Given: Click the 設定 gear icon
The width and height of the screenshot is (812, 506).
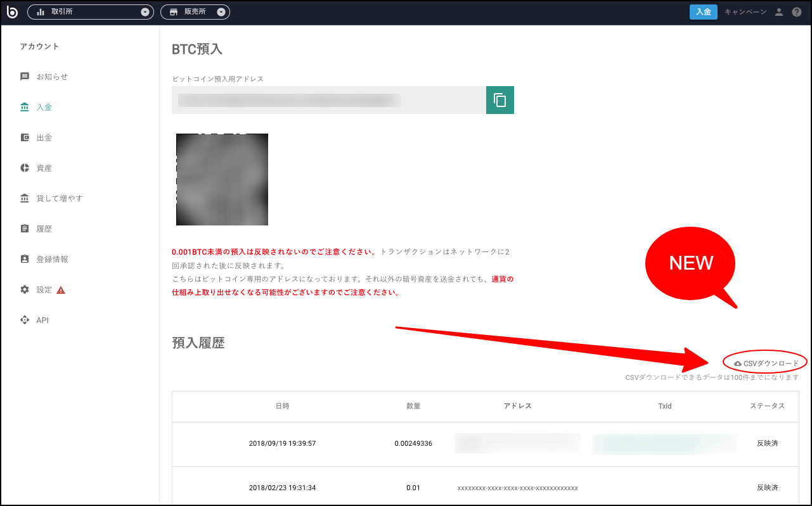Looking at the screenshot, I should (25, 289).
